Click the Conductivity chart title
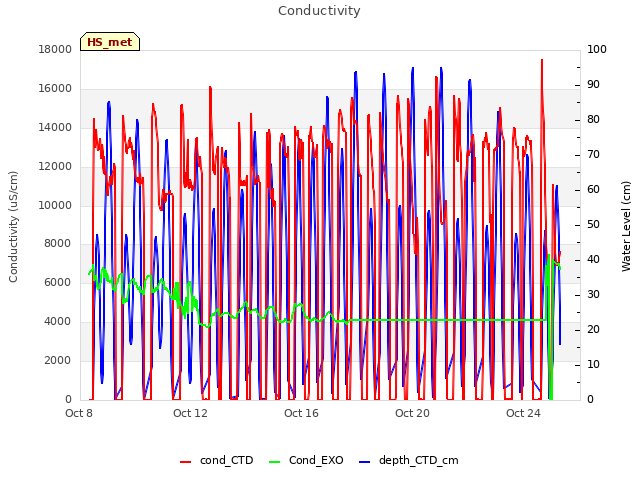640x480 pixels. coord(319,11)
